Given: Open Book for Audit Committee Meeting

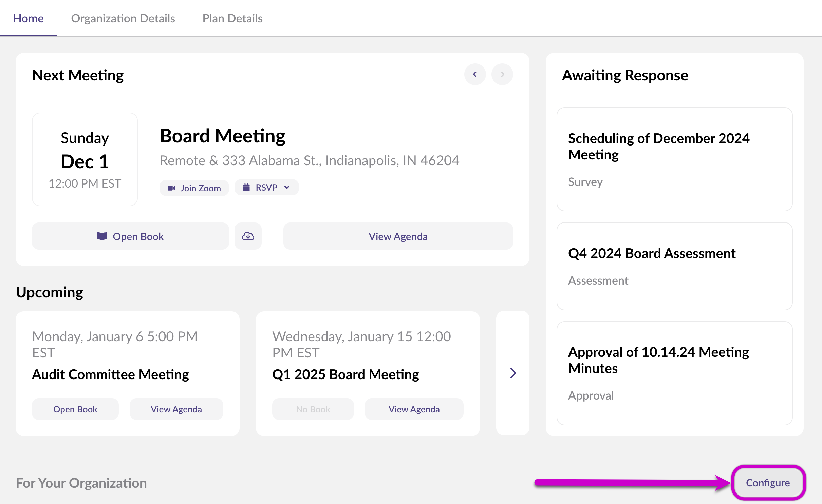Looking at the screenshot, I should click(x=75, y=409).
